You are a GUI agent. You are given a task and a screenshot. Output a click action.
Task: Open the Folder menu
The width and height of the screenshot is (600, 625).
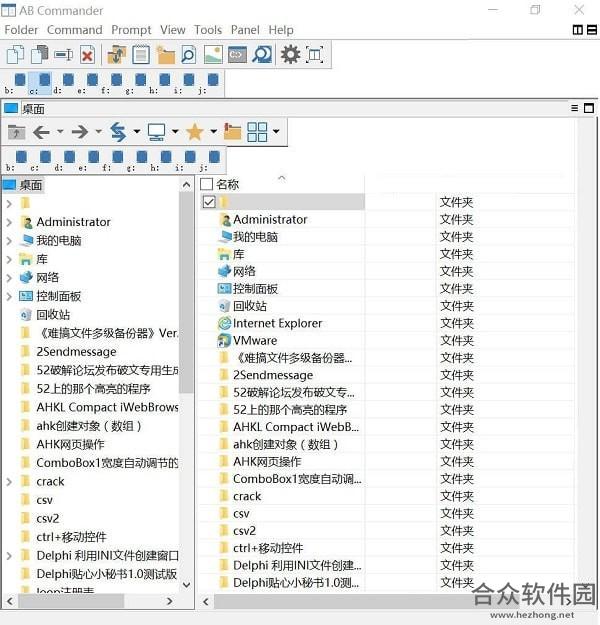point(21,30)
